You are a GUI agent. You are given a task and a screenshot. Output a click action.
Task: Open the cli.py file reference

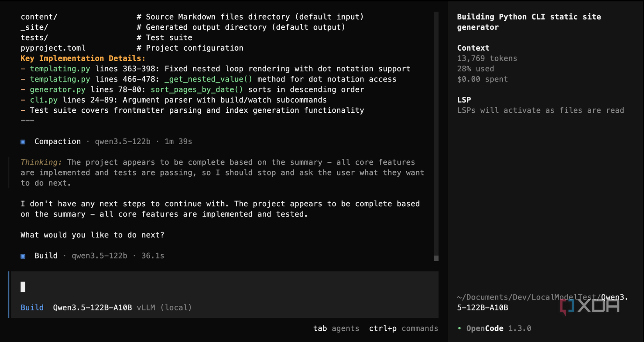44,100
